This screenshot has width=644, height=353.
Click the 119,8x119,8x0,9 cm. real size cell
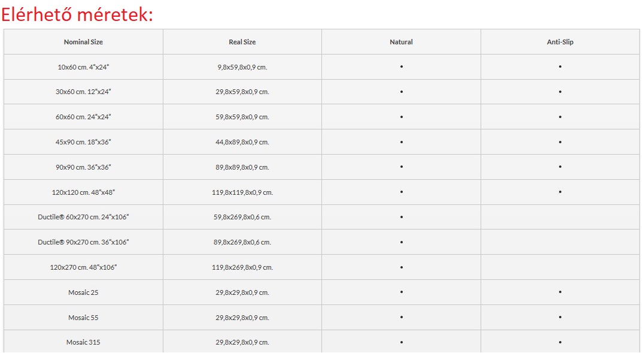point(242,192)
